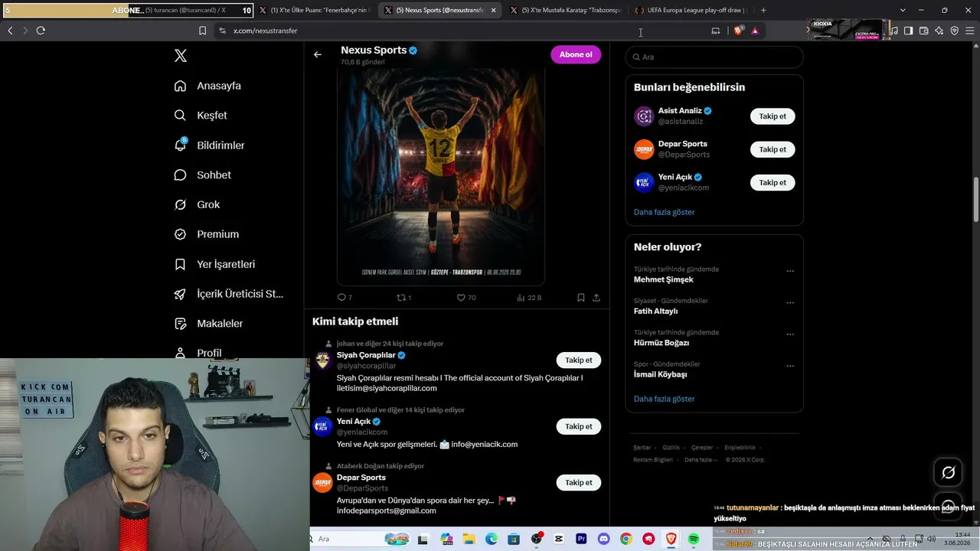
Task: Repost the match poster post
Action: point(403,298)
